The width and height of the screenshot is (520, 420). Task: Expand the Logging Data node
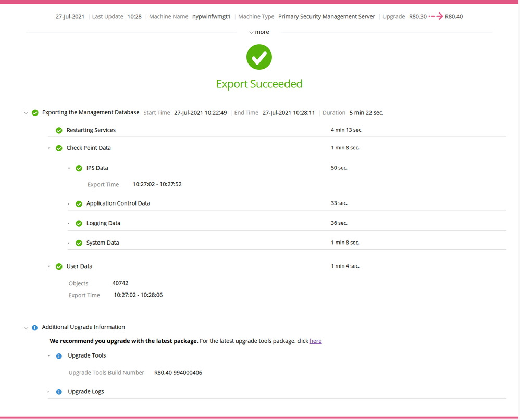68,224
